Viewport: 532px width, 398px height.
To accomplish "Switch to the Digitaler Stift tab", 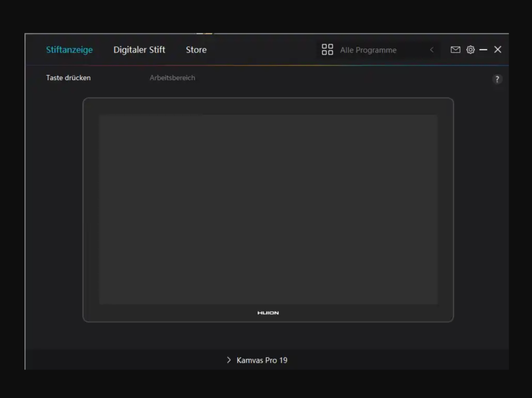I will [x=139, y=49].
